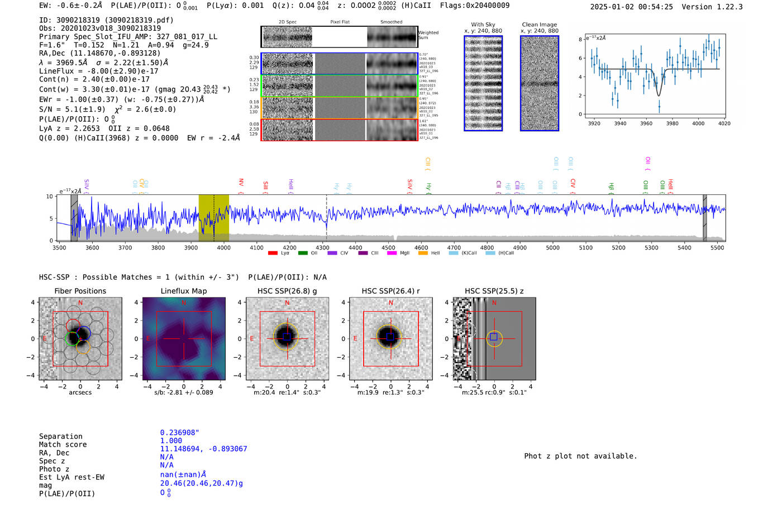Click the magenta MgII legend swatch

(392, 253)
